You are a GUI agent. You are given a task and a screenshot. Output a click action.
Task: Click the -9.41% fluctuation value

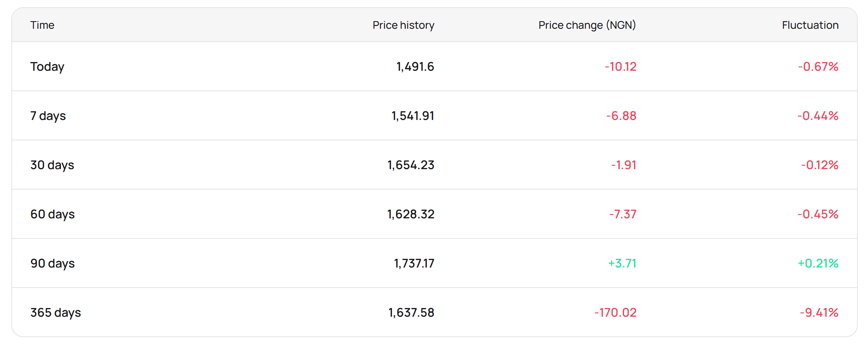(819, 313)
